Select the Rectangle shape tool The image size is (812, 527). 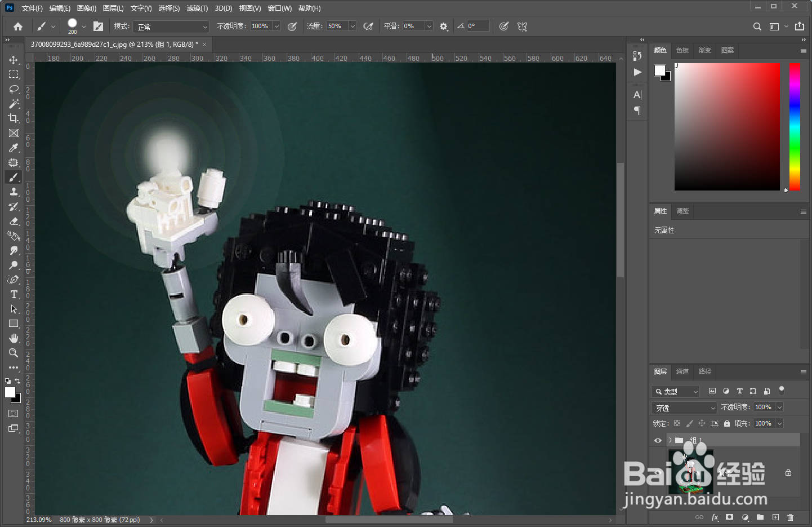pyautogui.click(x=14, y=324)
